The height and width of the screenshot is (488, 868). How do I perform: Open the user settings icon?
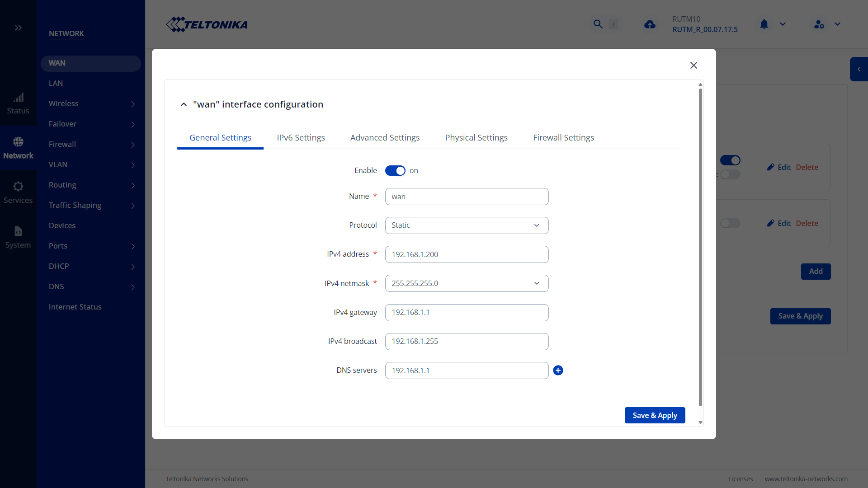click(x=819, y=24)
